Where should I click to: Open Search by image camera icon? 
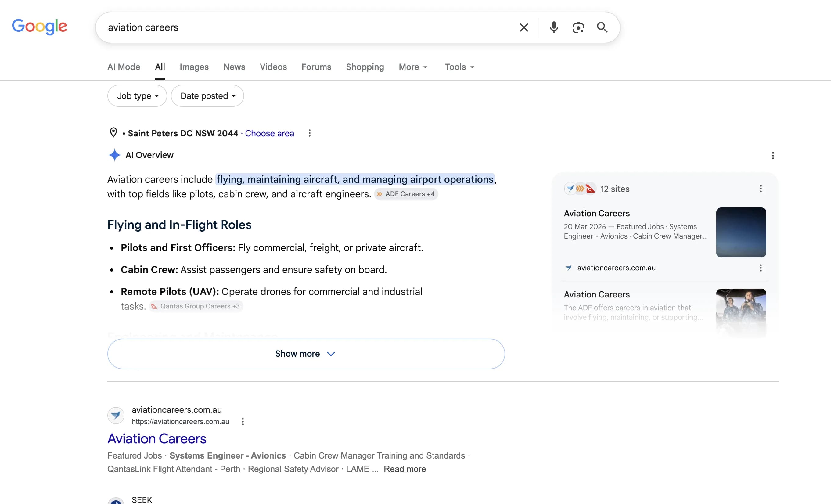[x=578, y=27]
